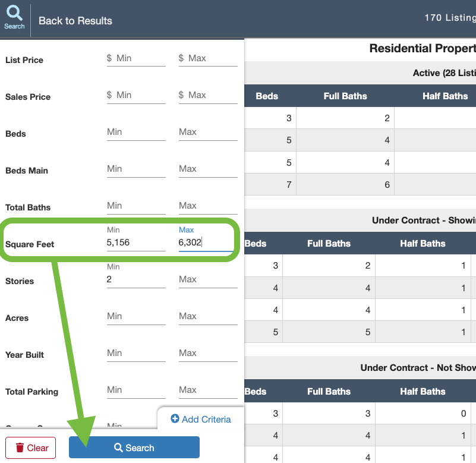Click Stories Min field showing 2
The width and height of the screenshot is (476, 463).
click(136, 279)
